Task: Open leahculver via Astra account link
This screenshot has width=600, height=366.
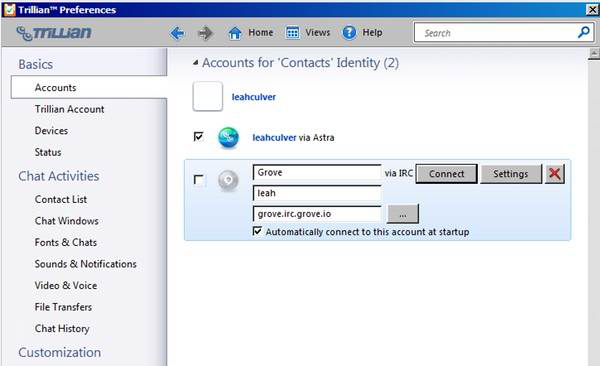Action: (x=274, y=138)
